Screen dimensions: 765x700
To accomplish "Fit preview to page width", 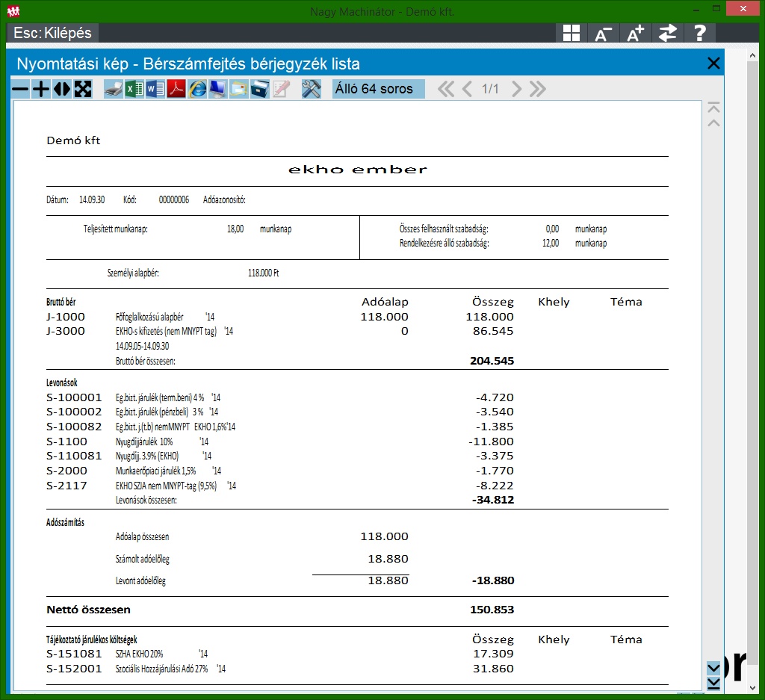I will [x=62, y=89].
